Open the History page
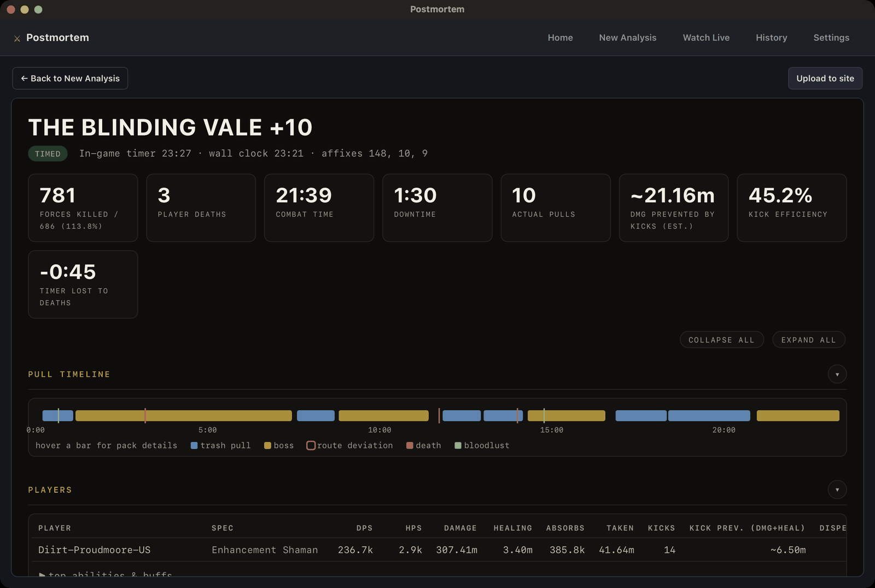Image resolution: width=875 pixels, height=588 pixels. click(771, 38)
